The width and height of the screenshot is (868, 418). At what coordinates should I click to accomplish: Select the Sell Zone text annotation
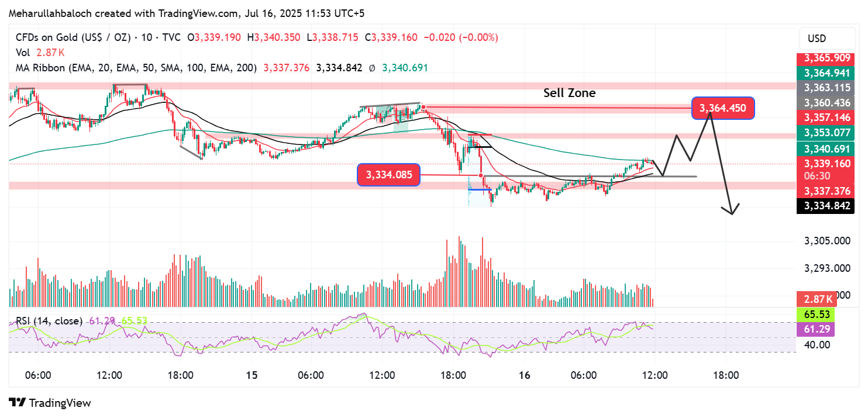point(569,93)
